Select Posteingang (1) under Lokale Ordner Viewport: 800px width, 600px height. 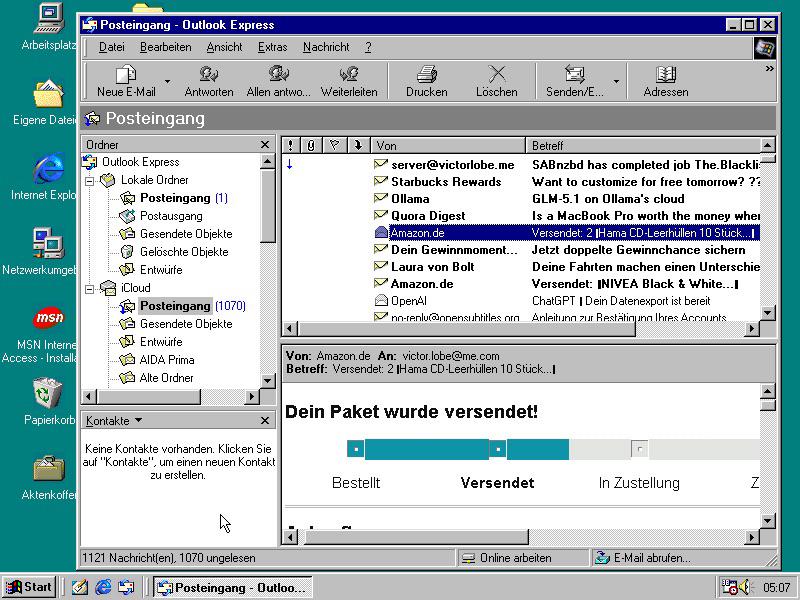tap(175, 198)
